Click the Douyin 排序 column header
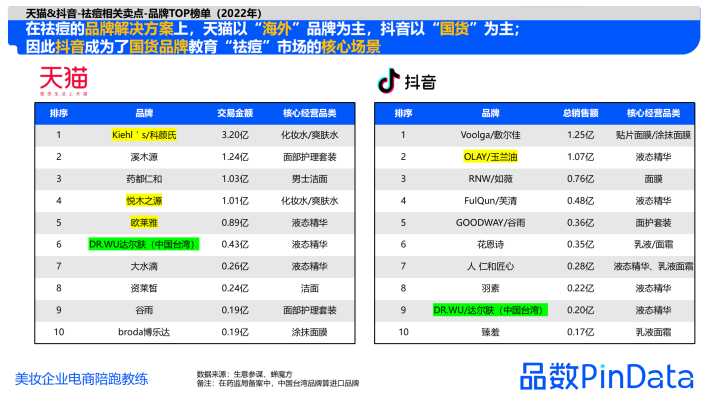This screenshot has height=399, width=710. (403, 113)
